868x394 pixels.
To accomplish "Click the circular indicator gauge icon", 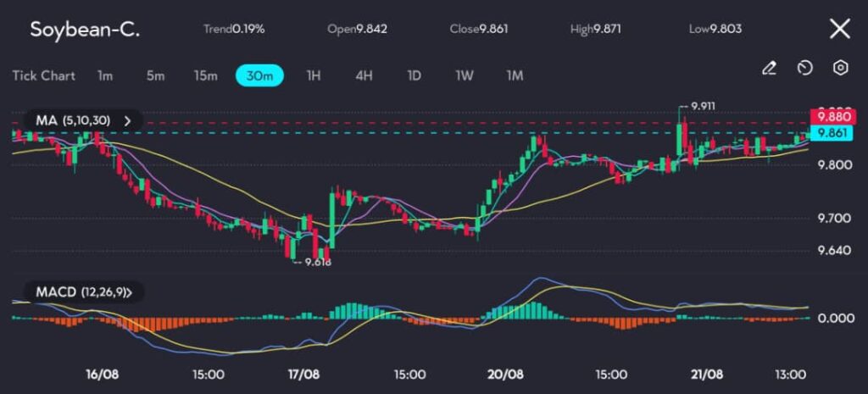I will (805, 68).
